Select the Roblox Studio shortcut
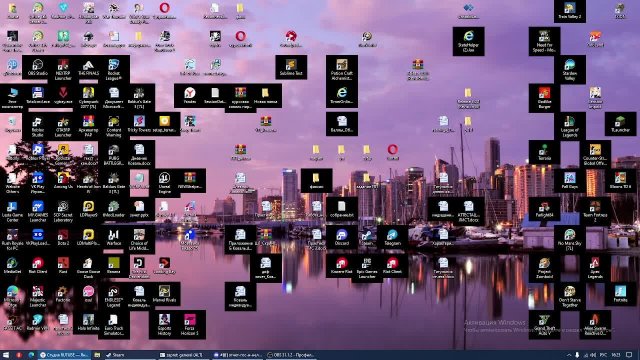Image resolution: width=640 pixels, height=360 pixels. tap(38, 126)
